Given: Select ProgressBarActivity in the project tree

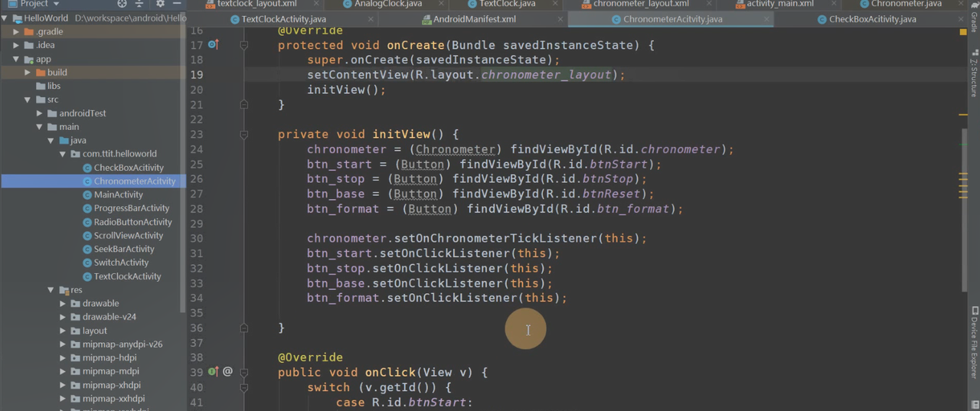Looking at the screenshot, I should [x=132, y=208].
